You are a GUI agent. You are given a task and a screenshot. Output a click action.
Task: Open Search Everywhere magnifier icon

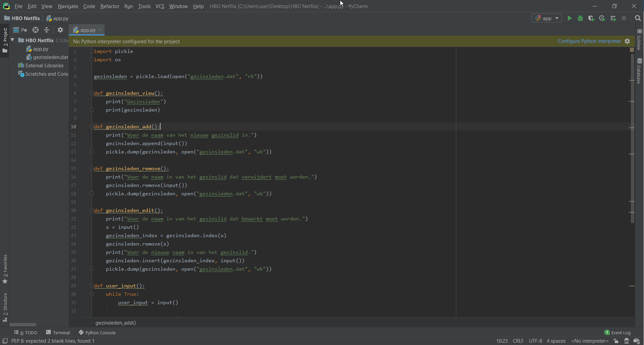pyautogui.click(x=638, y=18)
